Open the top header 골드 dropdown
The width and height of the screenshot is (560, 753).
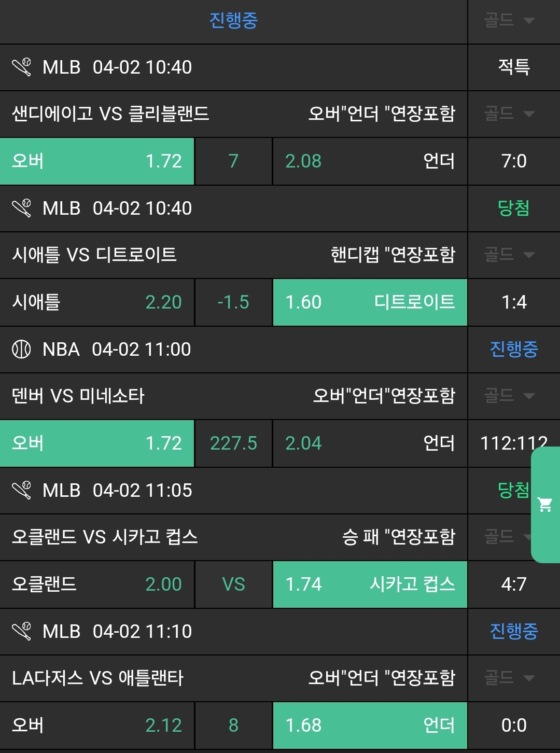coord(509,21)
